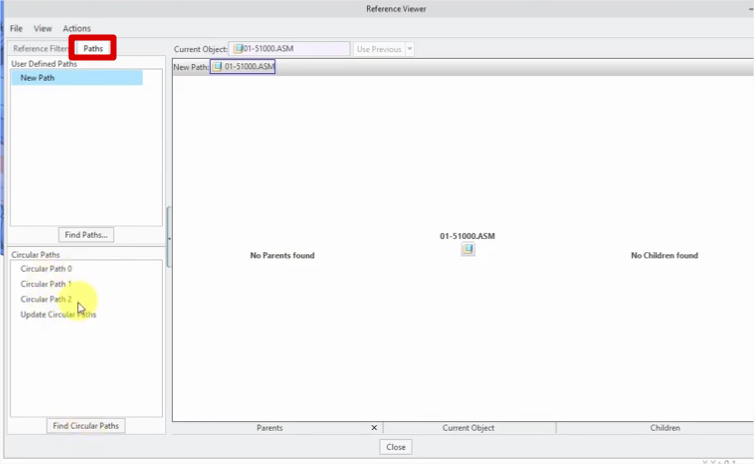Open the Use Previous dropdown arrow
The height and width of the screenshot is (464, 754).
[409, 49]
